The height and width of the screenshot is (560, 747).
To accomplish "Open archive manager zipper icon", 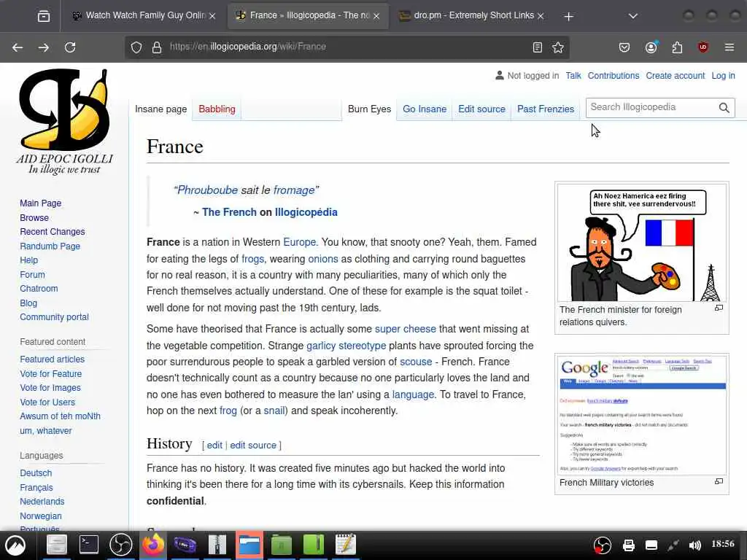I will click(x=217, y=545).
